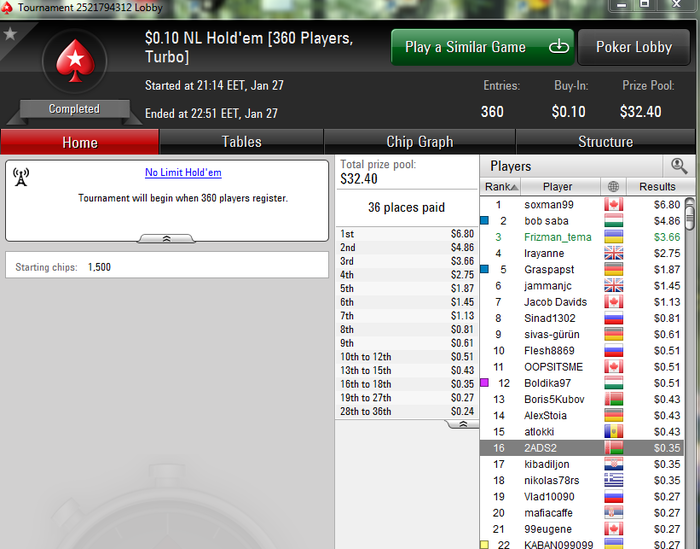Click Canada flag beside soxman99
Image resolution: width=700 pixels, height=549 pixels.
613,205
